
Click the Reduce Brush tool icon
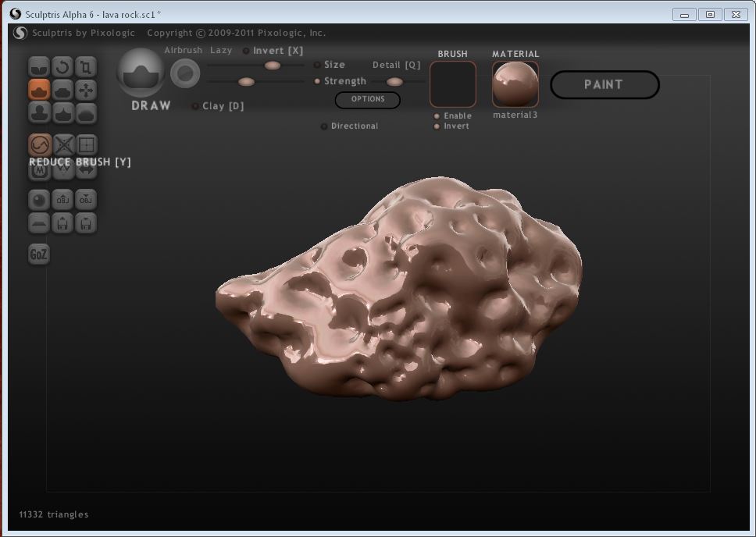40,144
